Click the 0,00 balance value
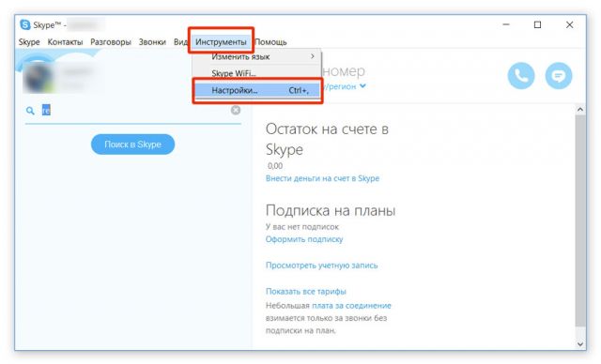 pos(275,166)
